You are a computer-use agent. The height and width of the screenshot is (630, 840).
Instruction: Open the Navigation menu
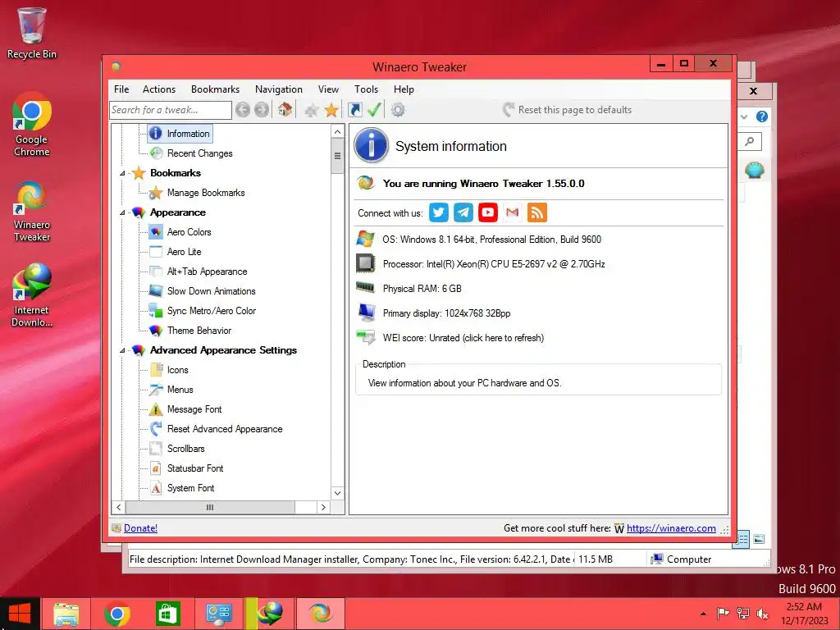click(279, 89)
